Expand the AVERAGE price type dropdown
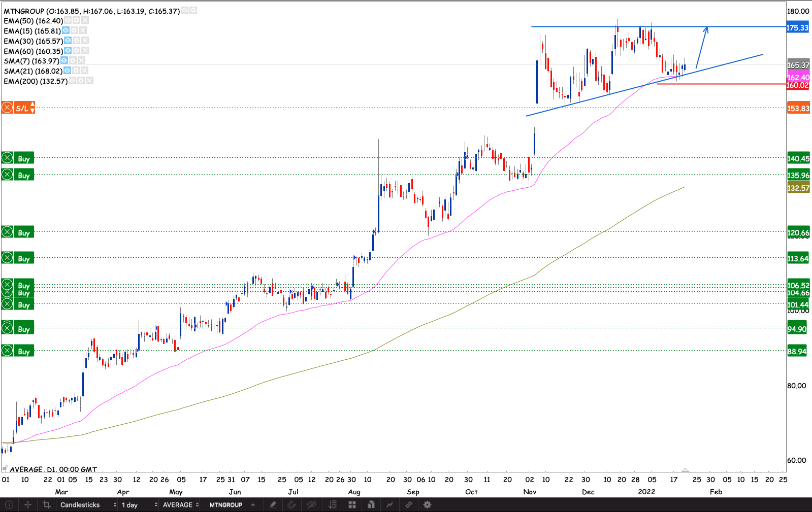 (180, 505)
